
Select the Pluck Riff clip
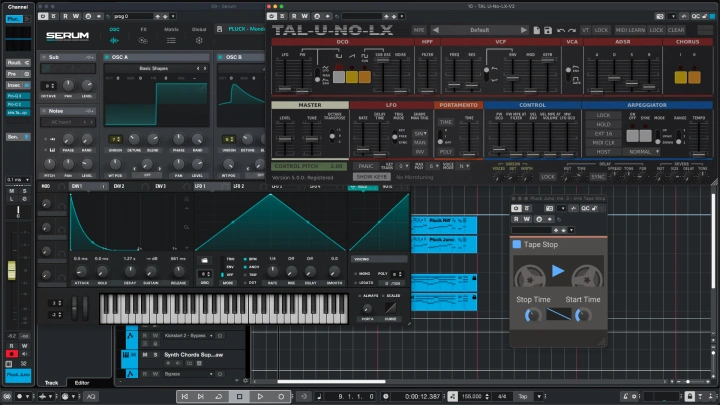point(444,225)
